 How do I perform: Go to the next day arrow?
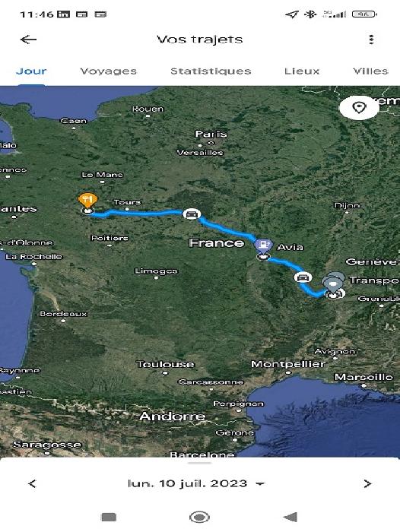click(367, 483)
